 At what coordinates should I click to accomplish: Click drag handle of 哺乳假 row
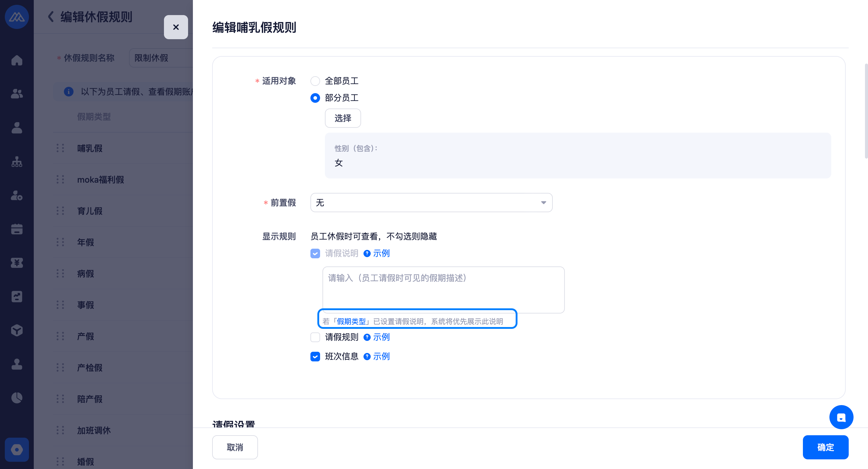[60, 148]
